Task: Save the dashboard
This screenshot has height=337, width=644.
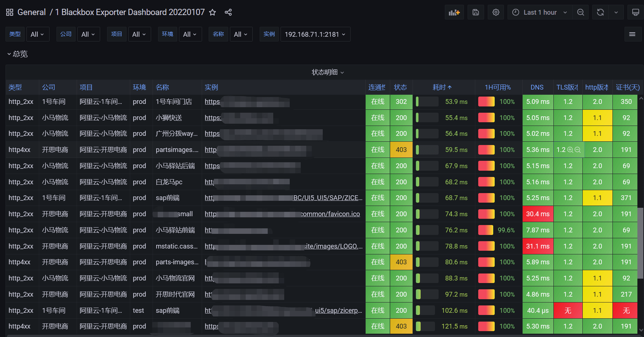Action: (476, 12)
